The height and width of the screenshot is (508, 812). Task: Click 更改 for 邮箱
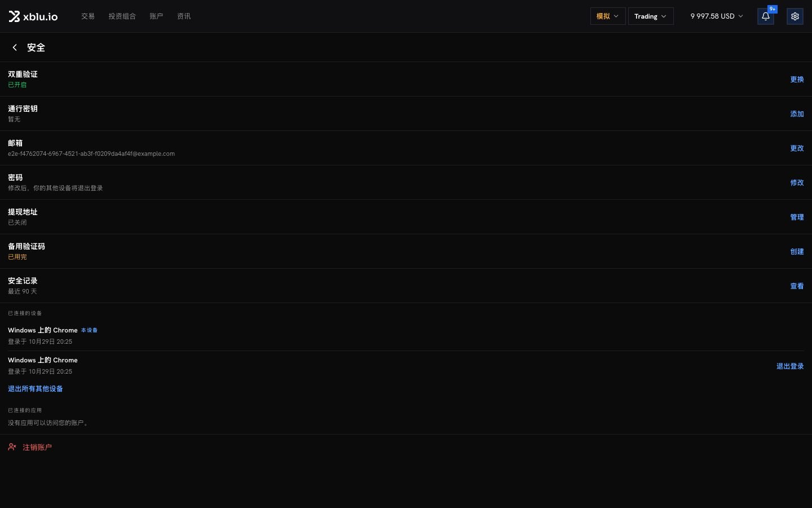(x=797, y=148)
